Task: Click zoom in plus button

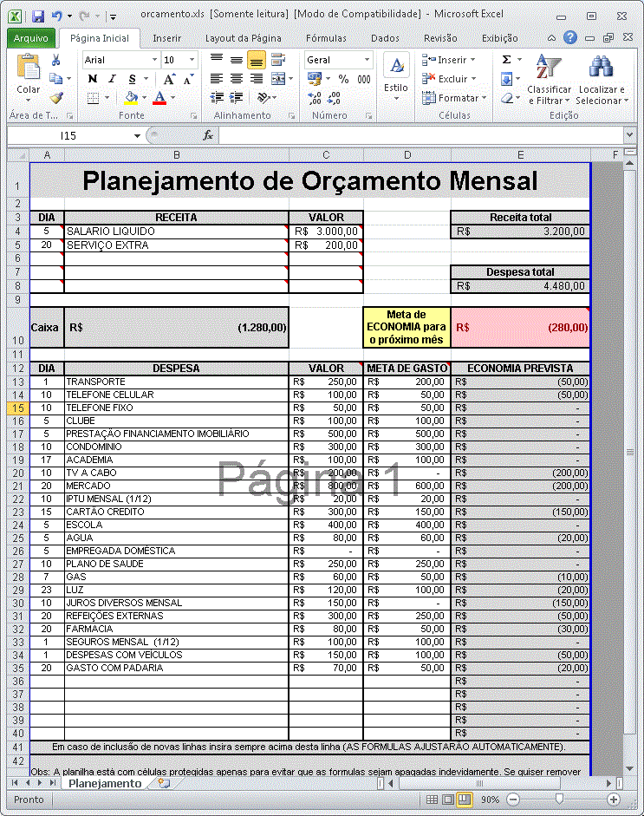Action: click(614, 800)
